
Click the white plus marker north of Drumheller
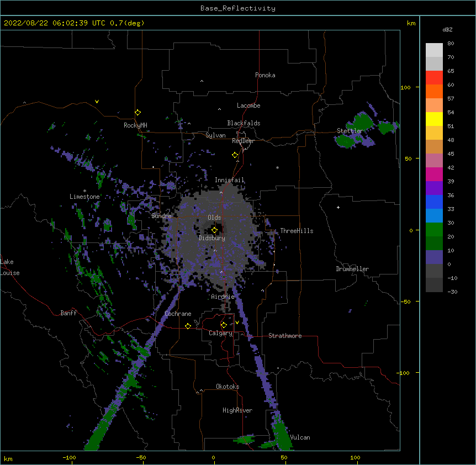(x=338, y=207)
